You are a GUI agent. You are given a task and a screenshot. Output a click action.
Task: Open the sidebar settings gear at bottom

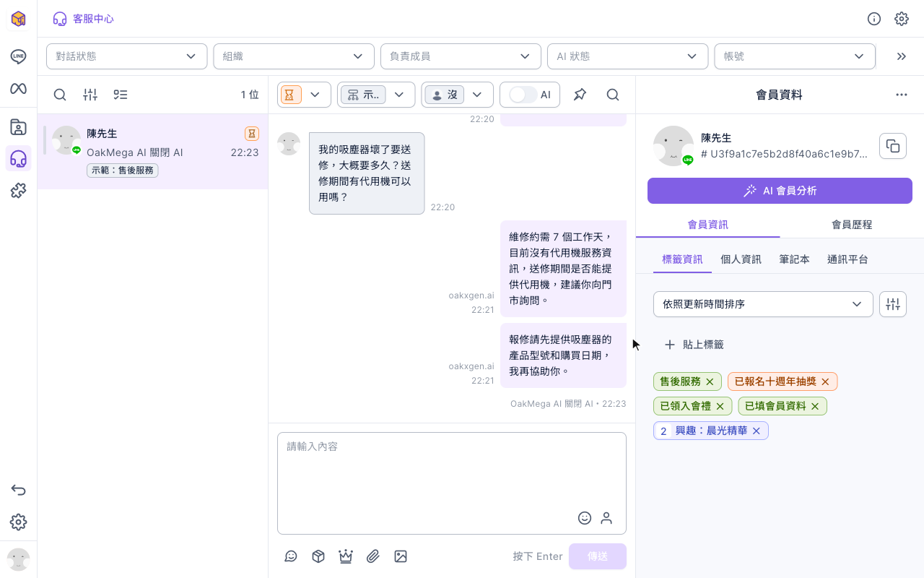(18, 522)
